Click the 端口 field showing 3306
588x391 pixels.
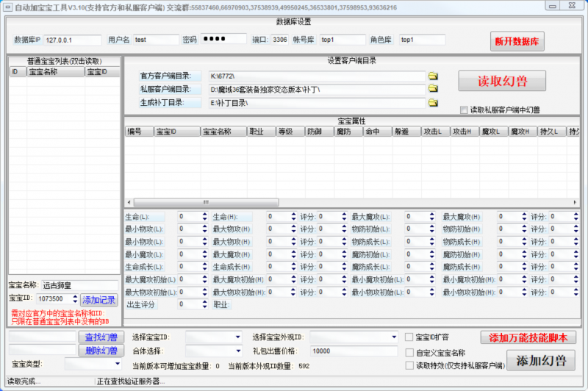280,40
